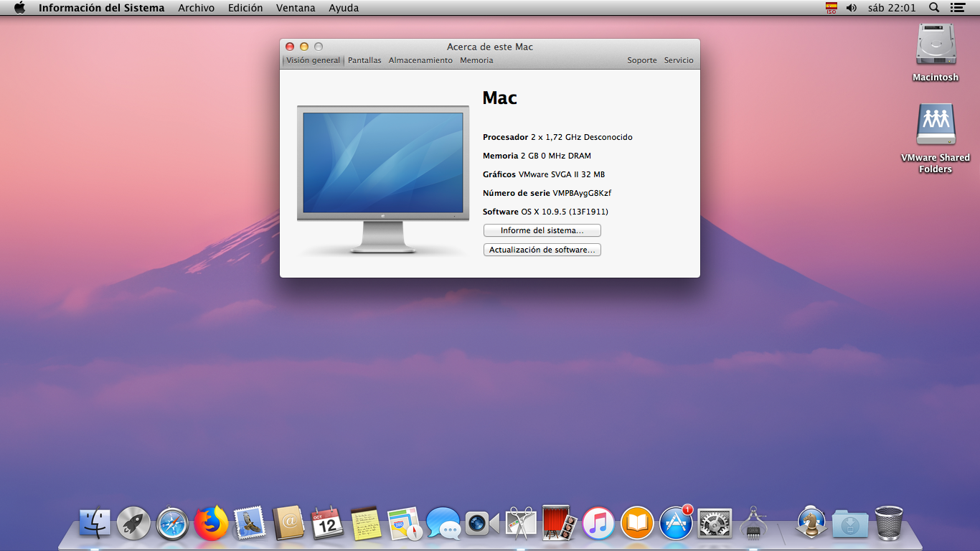
Task: Open yellow Notes pad in Dock
Action: 366,523
